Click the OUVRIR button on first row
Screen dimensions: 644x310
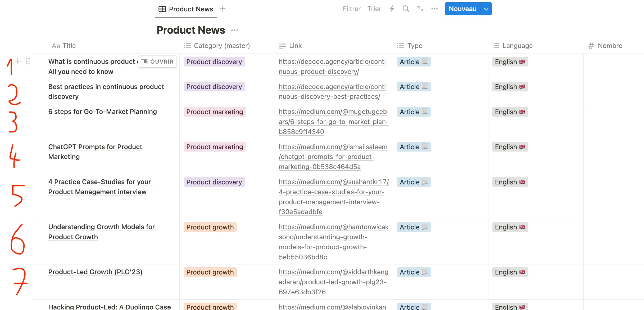[157, 61]
